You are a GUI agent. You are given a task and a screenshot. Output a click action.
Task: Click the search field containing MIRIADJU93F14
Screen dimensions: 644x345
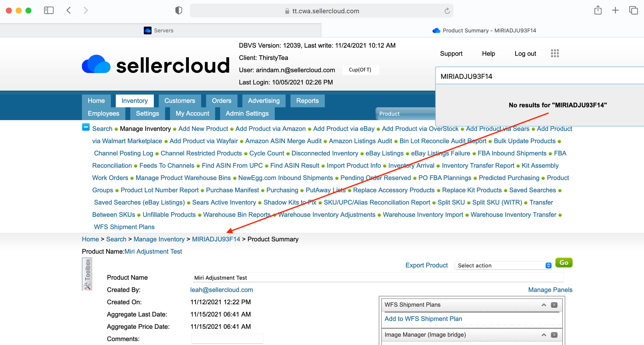(536, 76)
